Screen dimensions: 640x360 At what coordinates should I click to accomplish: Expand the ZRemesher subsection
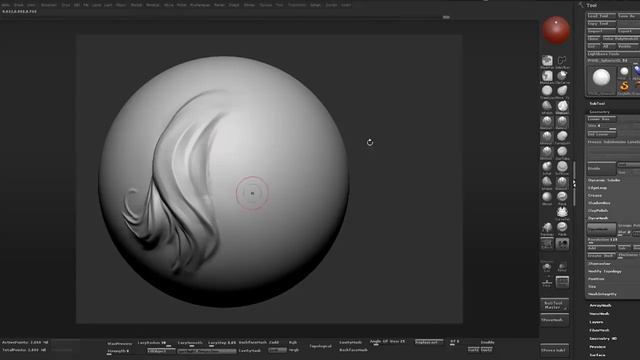(x=600, y=264)
